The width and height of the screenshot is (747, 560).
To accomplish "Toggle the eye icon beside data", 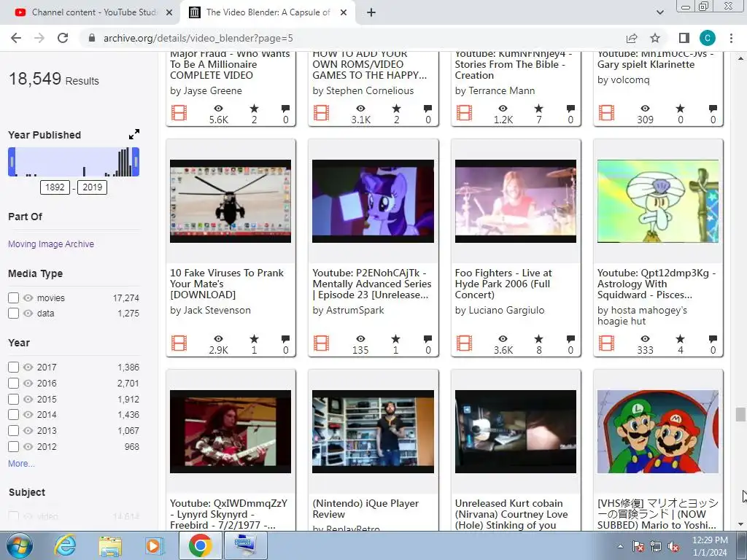I will 28,314.
